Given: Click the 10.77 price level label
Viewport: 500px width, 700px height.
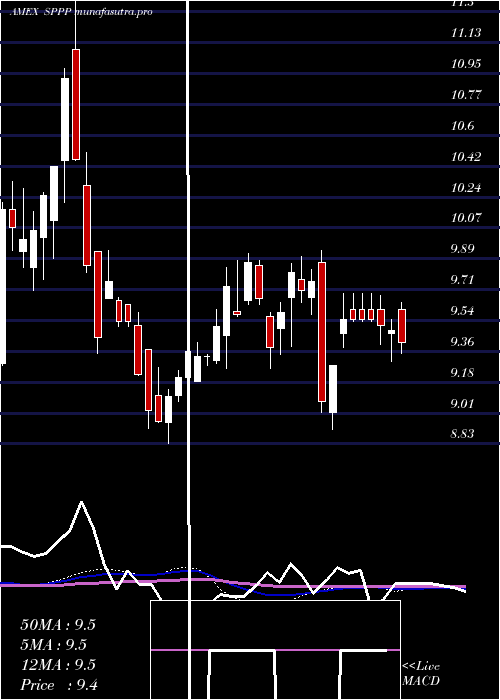Looking at the screenshot, I should tap(466, 95).
